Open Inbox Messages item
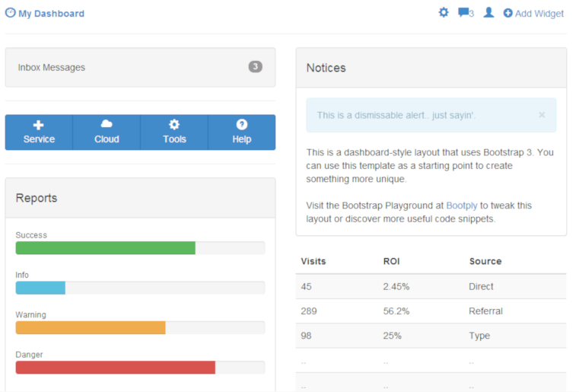Viewport: 579px width, 392px height. pos(52,67)
